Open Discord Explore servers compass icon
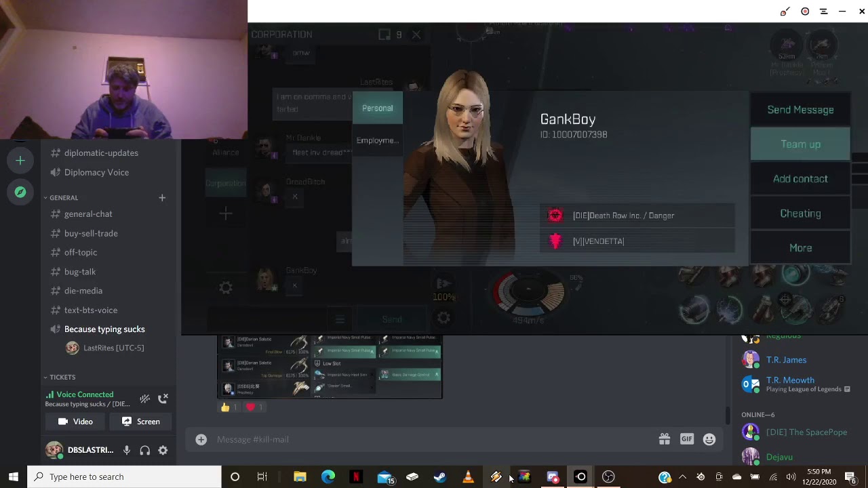Screen dimensions: 868x488 (20, 192)
